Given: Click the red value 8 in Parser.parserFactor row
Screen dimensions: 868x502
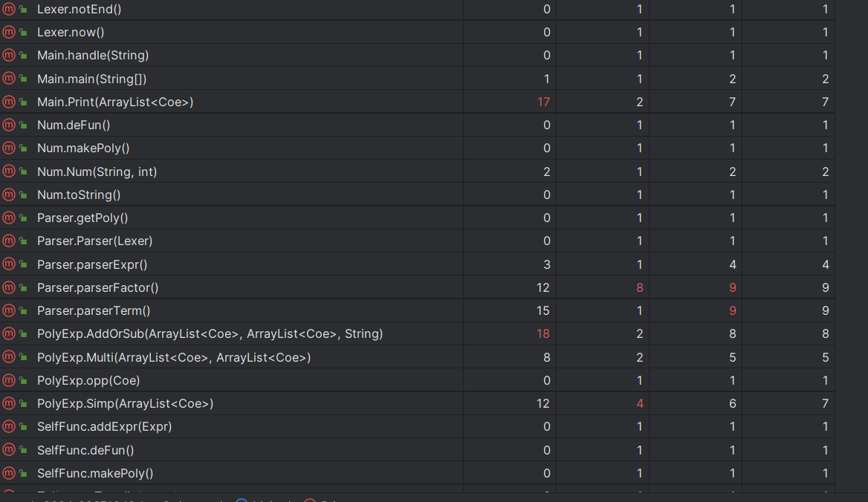Looking at the screenshot, I should point(639,288).
